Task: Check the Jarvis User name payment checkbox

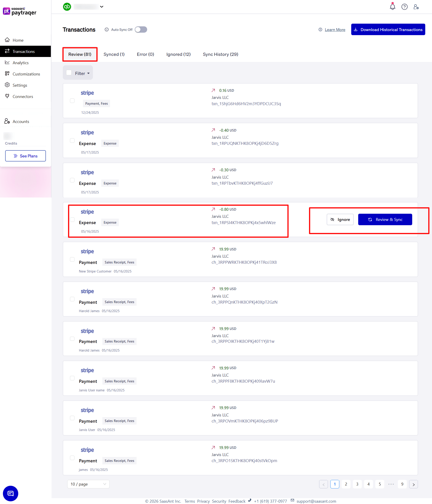Action: click(72, 378)
